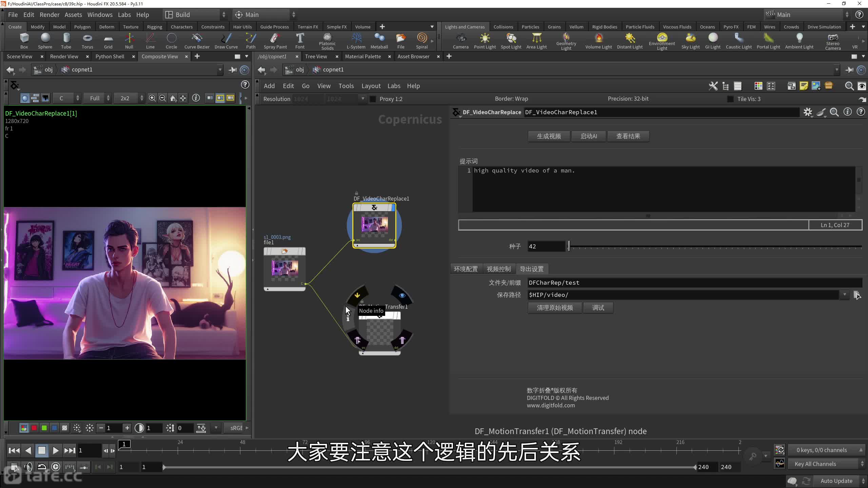The width and height of the screenshot is (868, 488).
Task: Open the Labs menu in menu bar
Action: pos(124,15)
